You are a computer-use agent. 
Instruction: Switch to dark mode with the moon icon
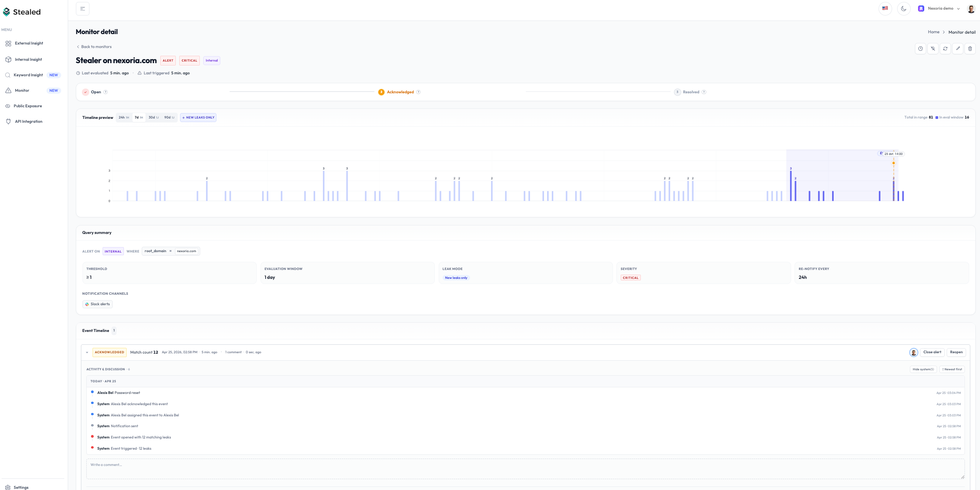coord(904,8)
